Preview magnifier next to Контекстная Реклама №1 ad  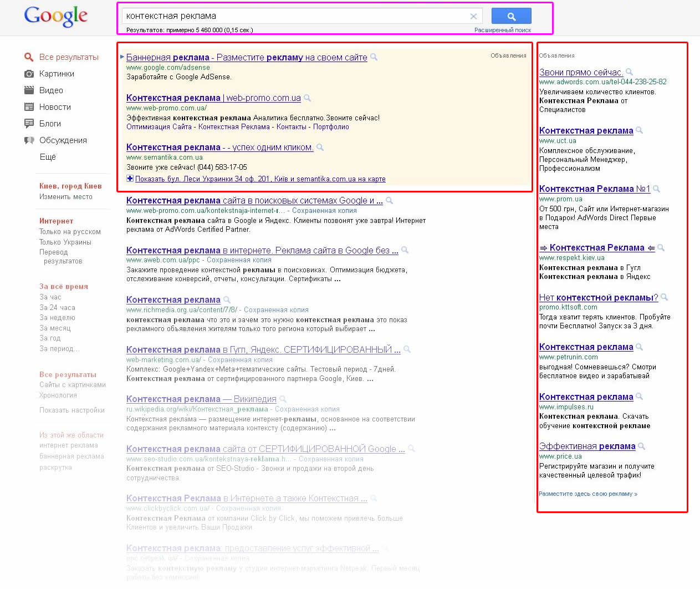657,189
